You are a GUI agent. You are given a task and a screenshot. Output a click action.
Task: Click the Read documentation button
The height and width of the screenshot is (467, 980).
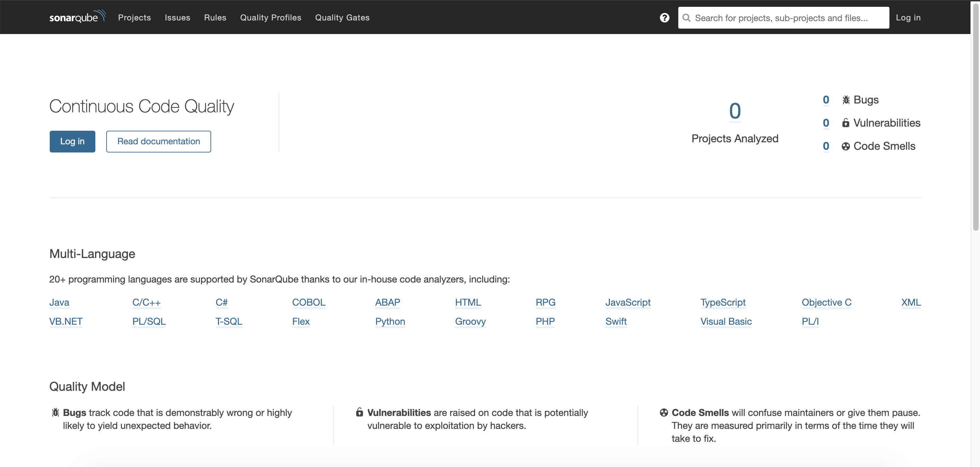[158, 142]
